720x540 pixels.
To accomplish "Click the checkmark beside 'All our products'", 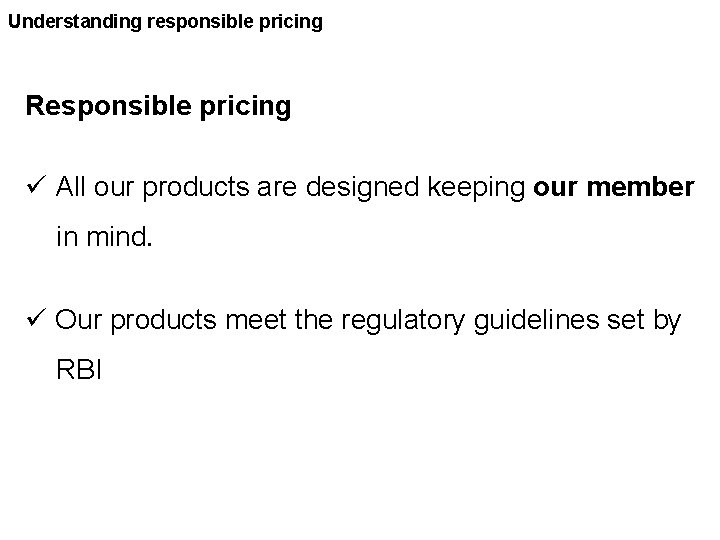I will pos(36,185).
